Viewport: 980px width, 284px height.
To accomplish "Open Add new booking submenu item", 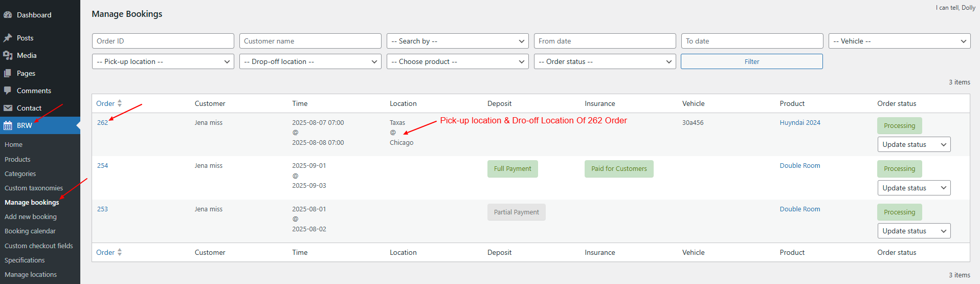I will click(31, 216).
